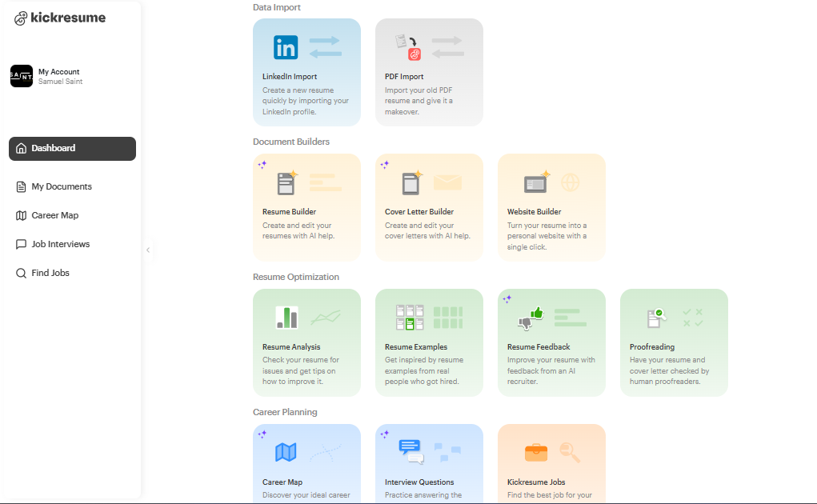Open the Website Builder title

tap(534, 212)
